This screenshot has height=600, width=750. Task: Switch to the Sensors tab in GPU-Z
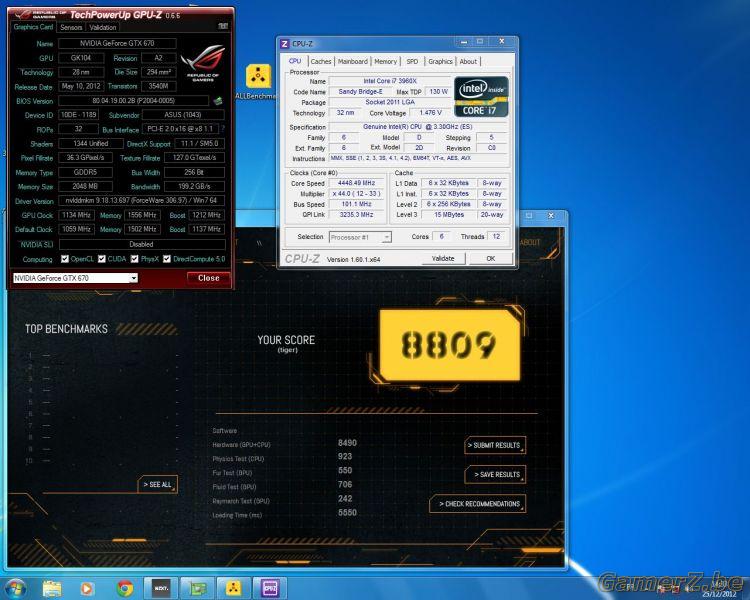tap(71, 28)
